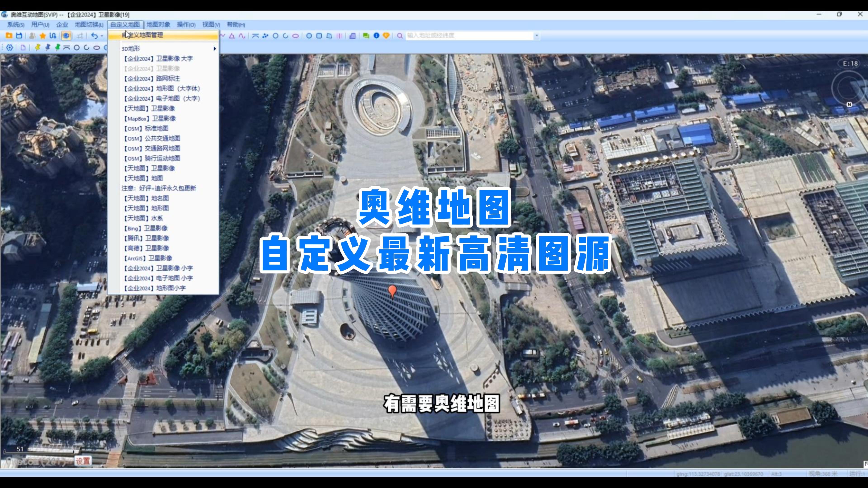Select the yellow pushpin marker tool
868x488 pixels.
[37, 47]
